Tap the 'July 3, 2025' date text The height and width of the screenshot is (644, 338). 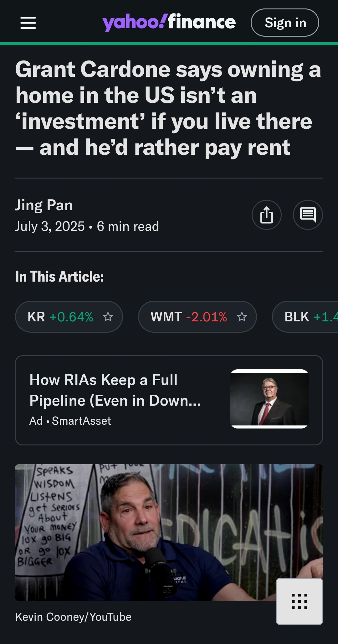[50, 226]
